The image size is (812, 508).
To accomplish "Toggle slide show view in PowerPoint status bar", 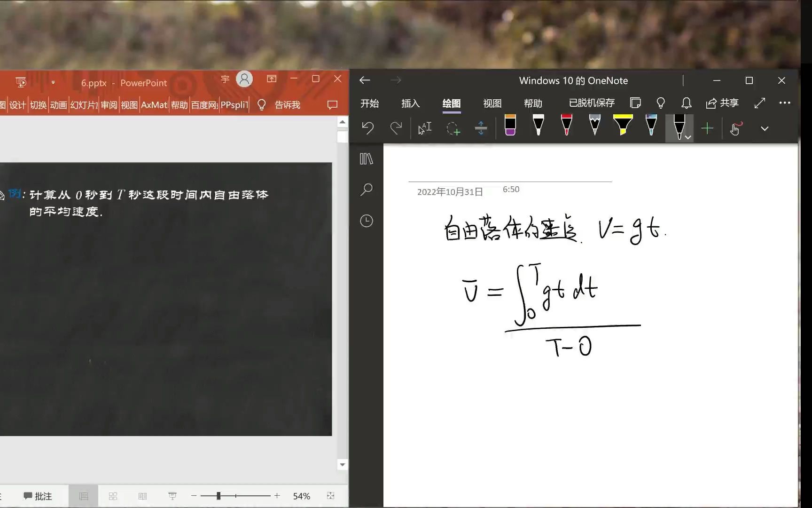I will pos(172,496).
